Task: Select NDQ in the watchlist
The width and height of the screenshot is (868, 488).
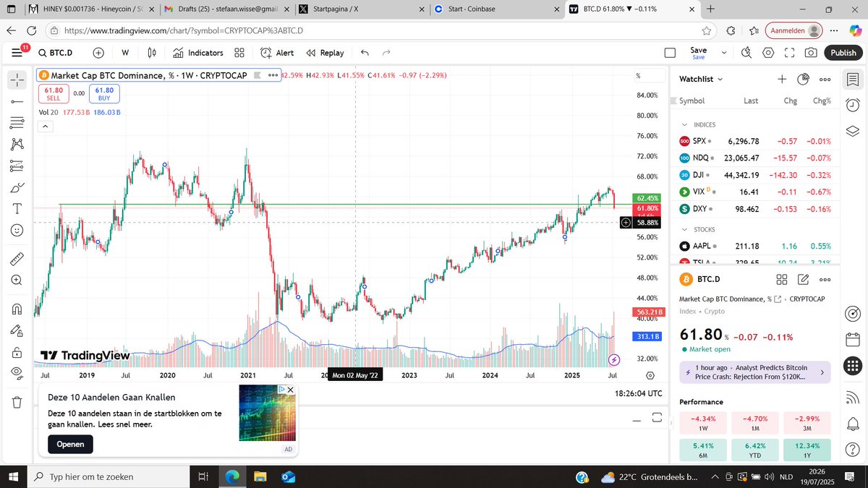Action: coord(756,158)
